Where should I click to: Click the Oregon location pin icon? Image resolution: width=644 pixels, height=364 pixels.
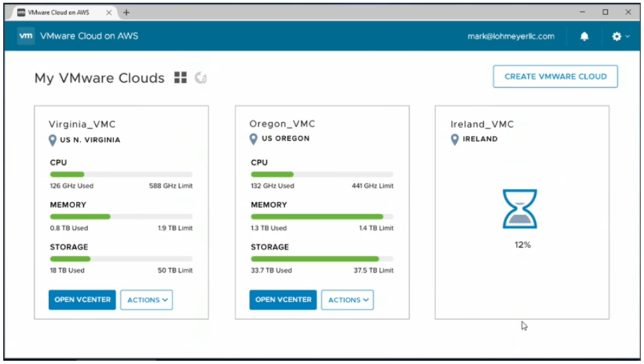point(254,139)
